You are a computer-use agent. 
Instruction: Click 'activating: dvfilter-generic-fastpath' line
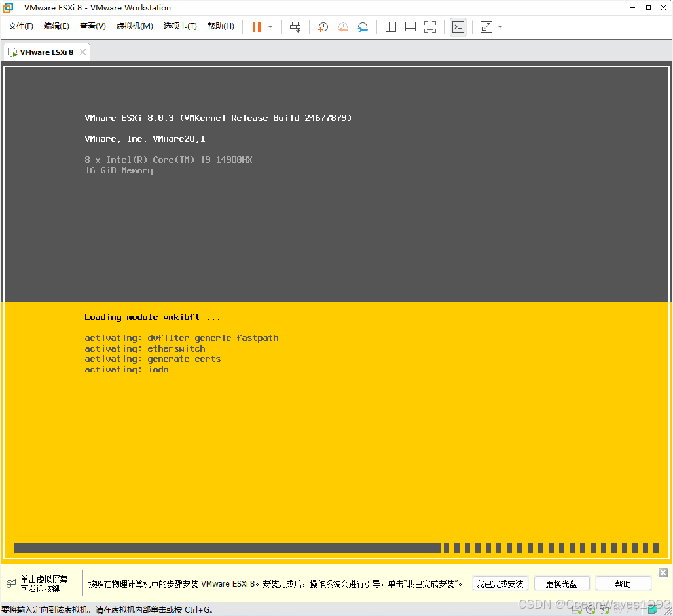point(181,338)
